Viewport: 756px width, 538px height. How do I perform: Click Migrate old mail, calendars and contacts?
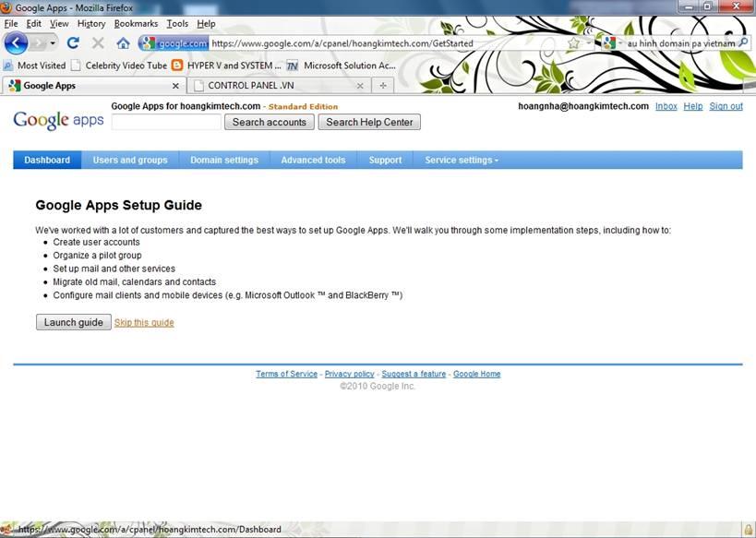135,281
